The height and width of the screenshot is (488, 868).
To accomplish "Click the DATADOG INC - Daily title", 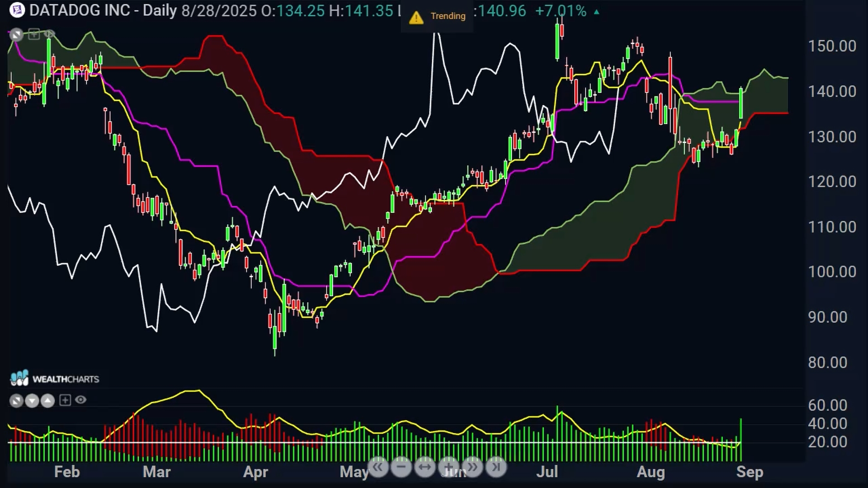I will pos(103,10).
